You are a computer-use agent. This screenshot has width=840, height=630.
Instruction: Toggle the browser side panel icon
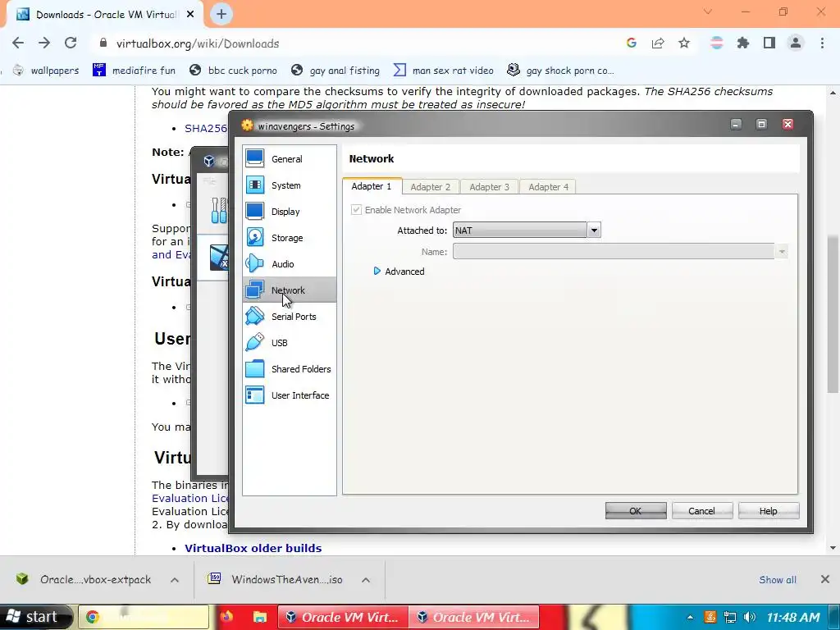[x=769, y=43]
